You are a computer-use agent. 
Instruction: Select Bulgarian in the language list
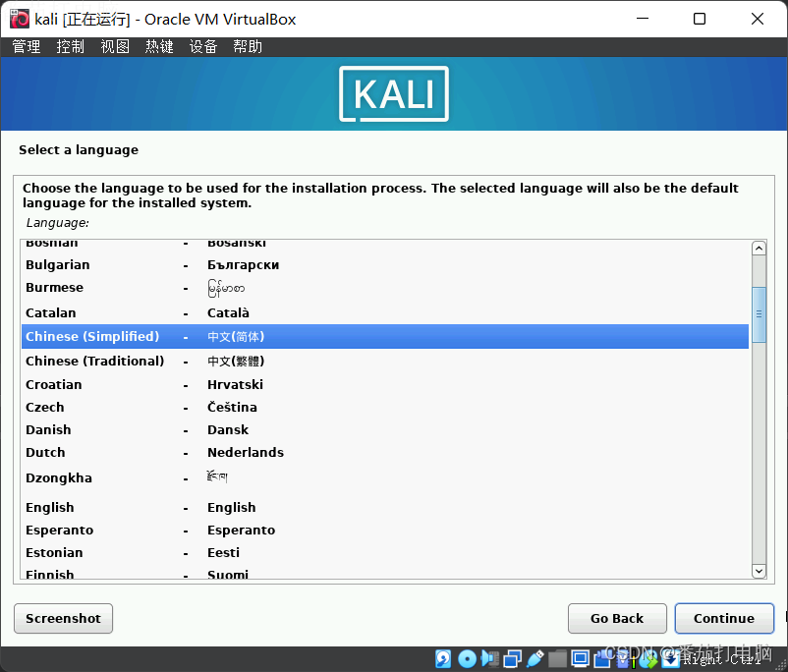click(x=385, y=265)
